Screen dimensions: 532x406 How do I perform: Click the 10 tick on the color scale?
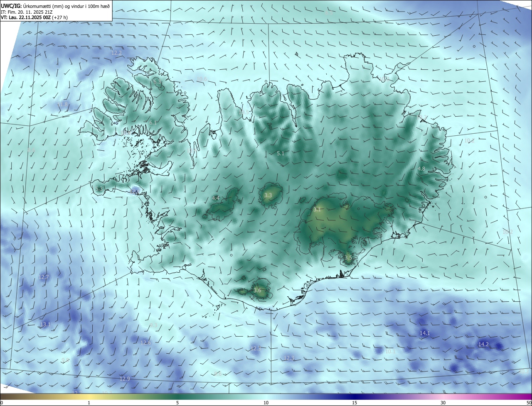point(266,403)
